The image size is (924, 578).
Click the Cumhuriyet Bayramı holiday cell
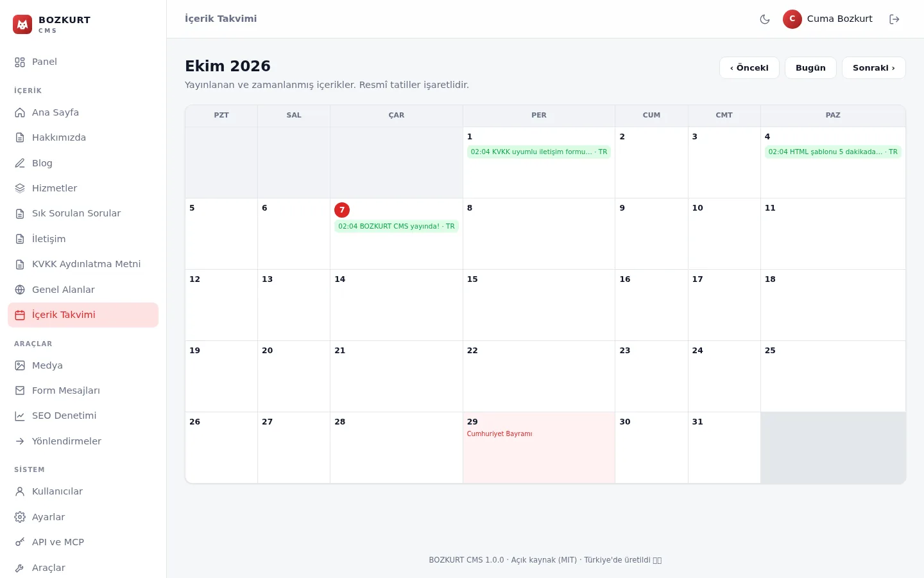tap(539, 448)
